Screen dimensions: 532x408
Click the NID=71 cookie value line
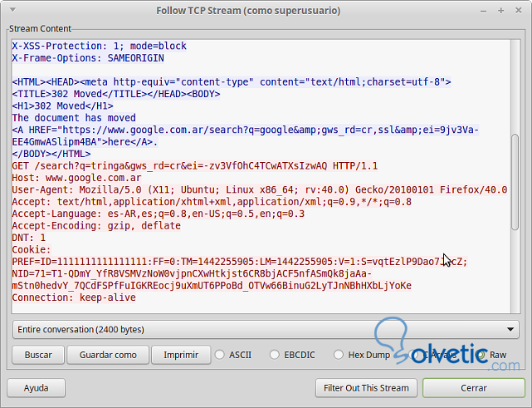coord(192,273)
